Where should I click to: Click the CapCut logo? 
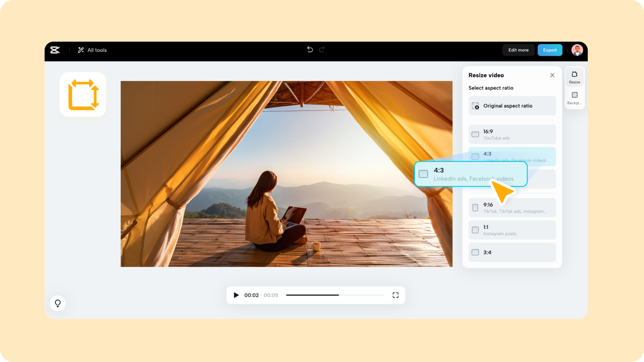click(55, 50)
